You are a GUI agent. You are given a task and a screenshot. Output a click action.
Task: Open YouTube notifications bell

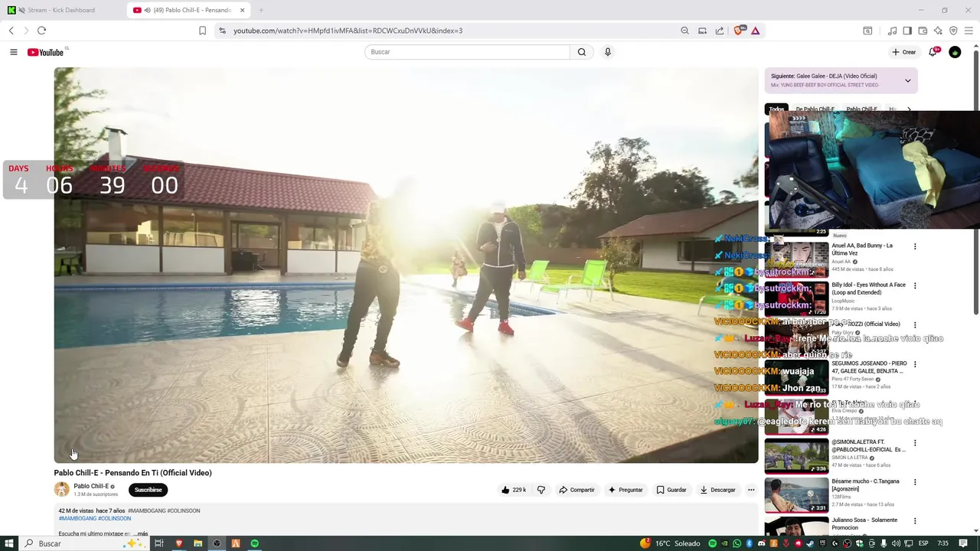coord(933,52)
